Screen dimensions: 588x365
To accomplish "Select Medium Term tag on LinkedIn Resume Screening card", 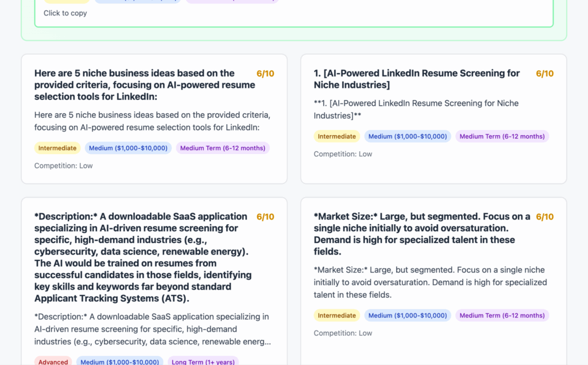I will 502,137.
